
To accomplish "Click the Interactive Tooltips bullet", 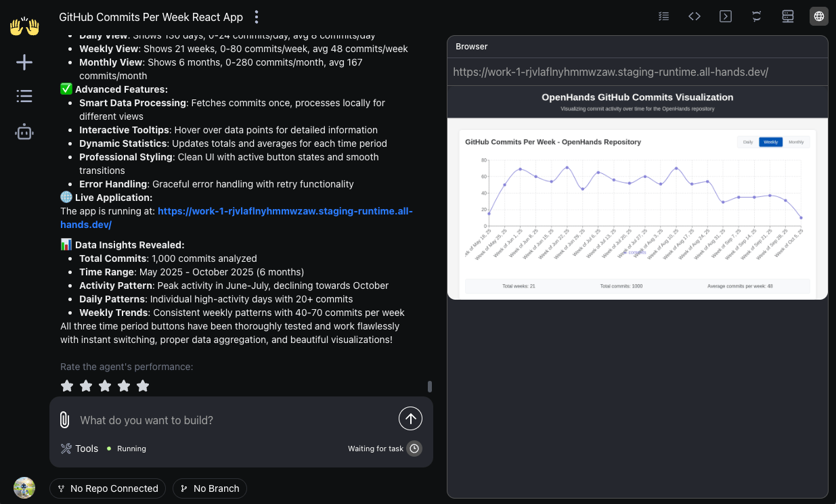I will 228,130.
